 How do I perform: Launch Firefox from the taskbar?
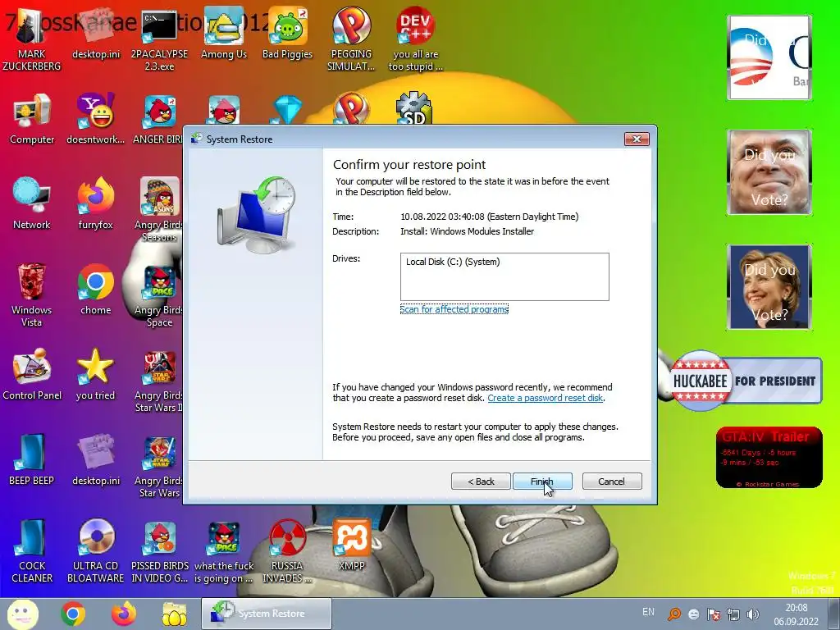(x=124, y=614)
